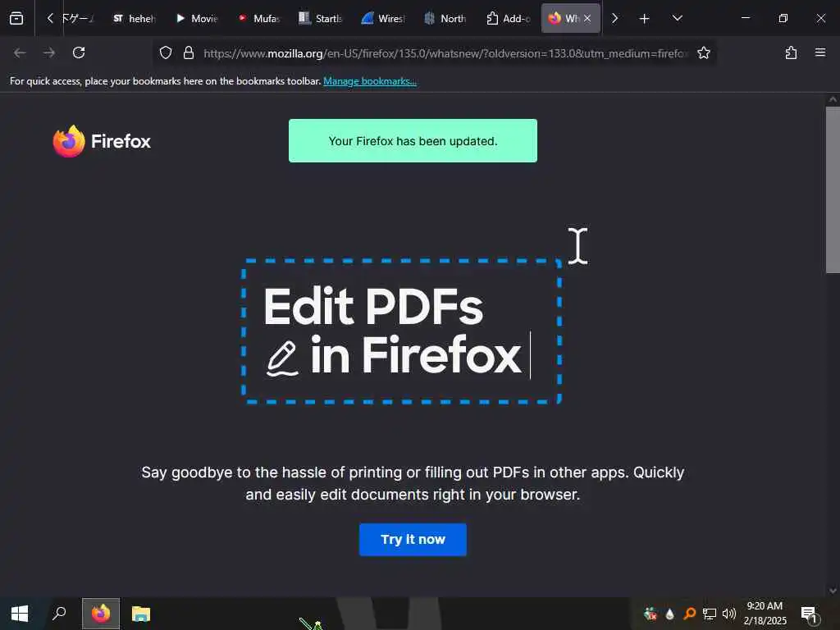The image size is (840, 630).
Task: Open the network status tray icon
Action: click(710, 614)
